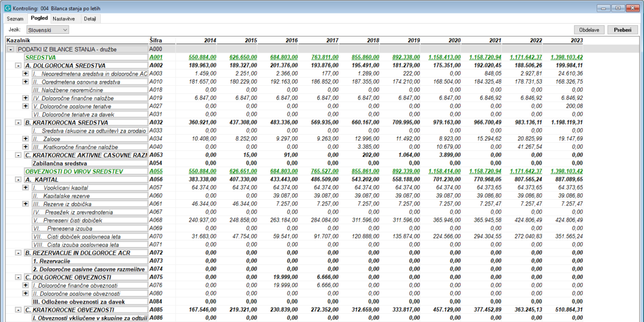Click the Obdelave button
This screenshot has width=644, height=322.
tap(590, 30)
